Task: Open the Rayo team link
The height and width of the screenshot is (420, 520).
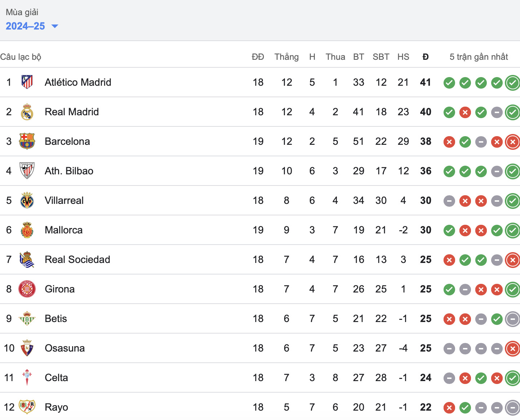Action: click(x=56, y=407)
